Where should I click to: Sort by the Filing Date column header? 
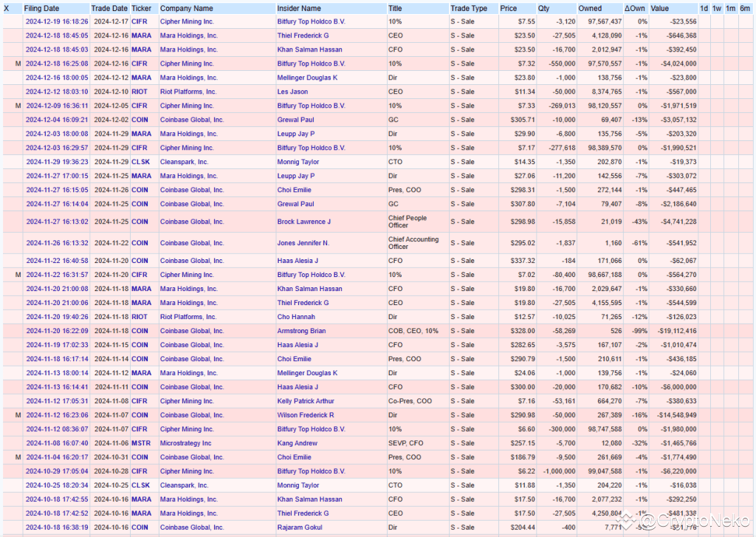[41, 8]
